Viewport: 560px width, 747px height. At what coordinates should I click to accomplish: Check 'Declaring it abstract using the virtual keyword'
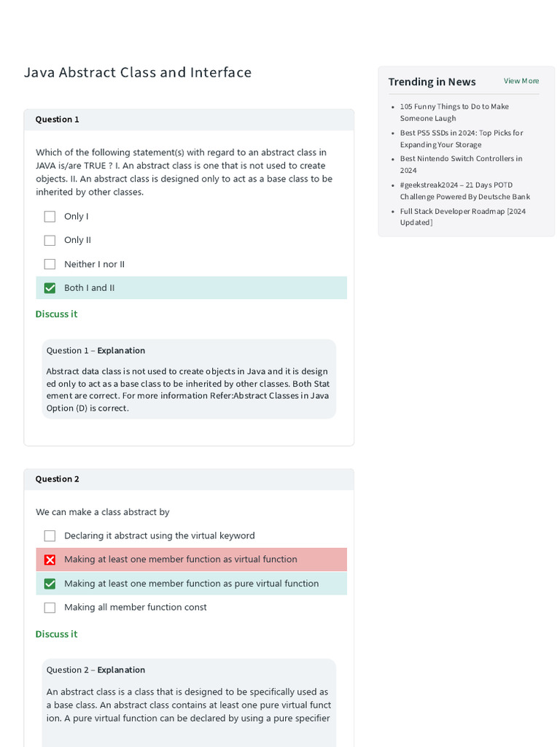click(50, 535)
